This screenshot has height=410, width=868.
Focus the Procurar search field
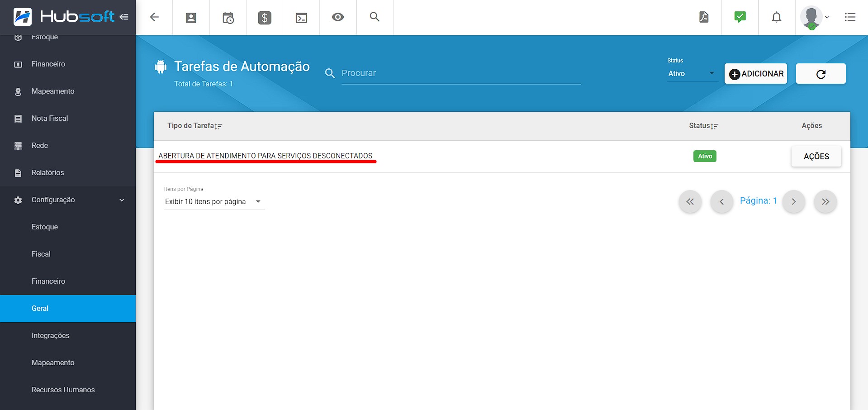(461, 73)
